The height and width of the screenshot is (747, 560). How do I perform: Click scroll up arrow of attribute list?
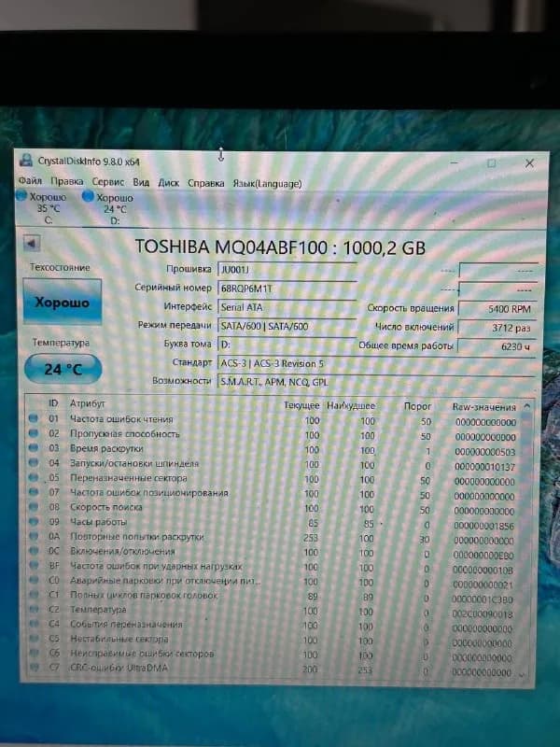point(526,407)
